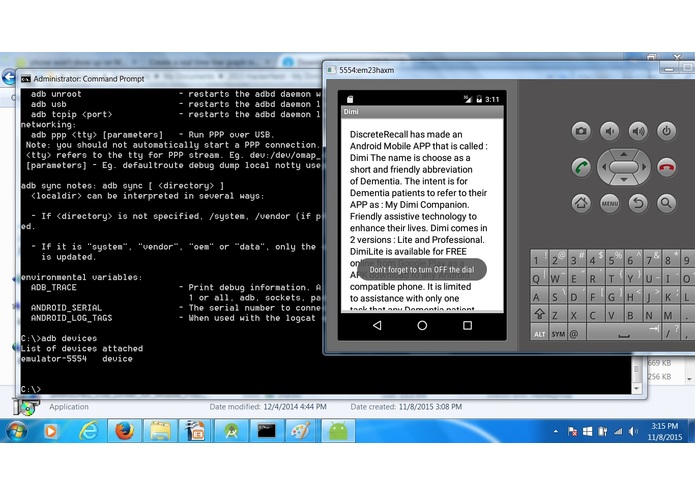Click the Command Prompt scrollbar down arrow

pyautogui.click(x=636, y=389)
